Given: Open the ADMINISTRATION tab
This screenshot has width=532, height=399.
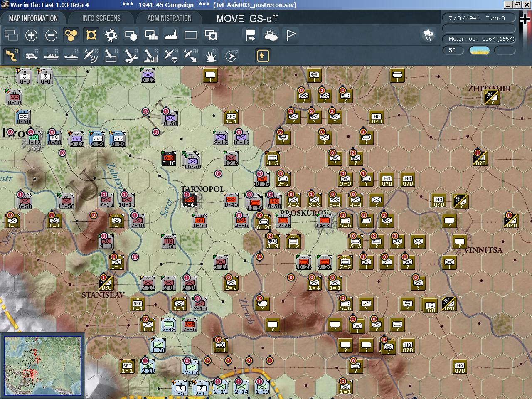Looking at the screenshot, I should (169, 18).
